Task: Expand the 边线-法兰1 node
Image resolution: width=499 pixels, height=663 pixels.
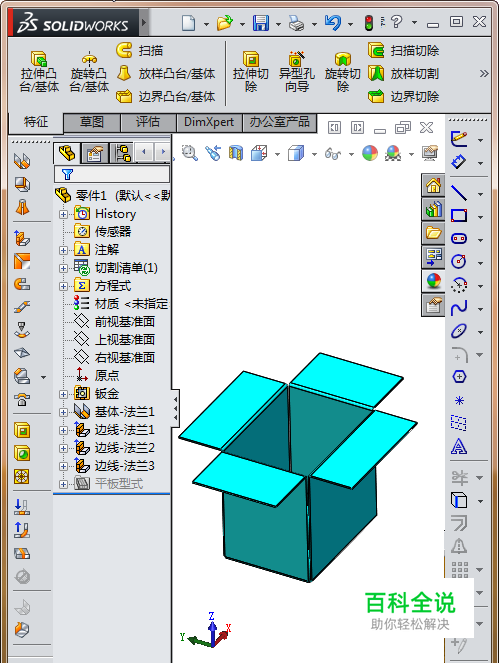Action: 63,430
